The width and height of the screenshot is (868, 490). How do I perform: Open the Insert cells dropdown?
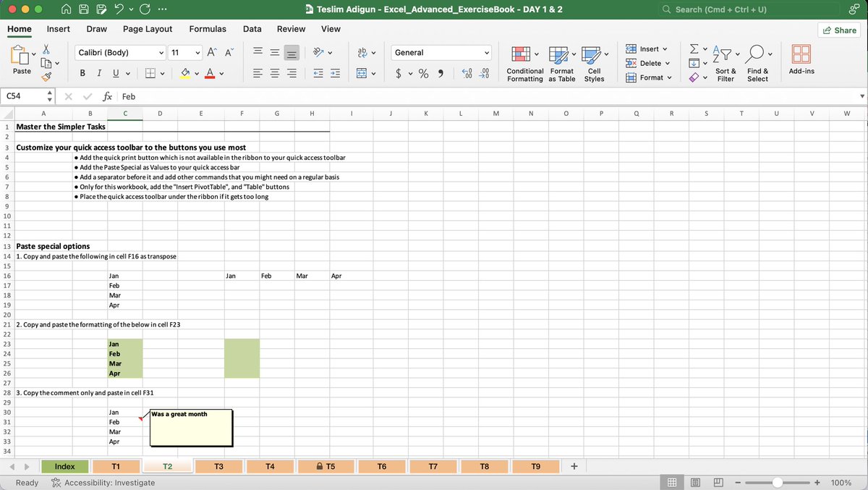[x=647, y=48]
